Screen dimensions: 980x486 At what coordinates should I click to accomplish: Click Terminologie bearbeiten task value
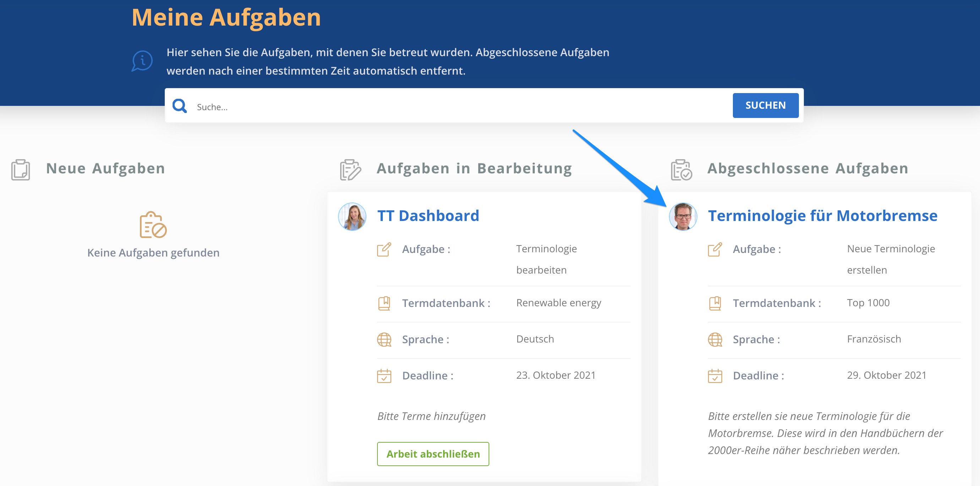click(x=546, y=260)
